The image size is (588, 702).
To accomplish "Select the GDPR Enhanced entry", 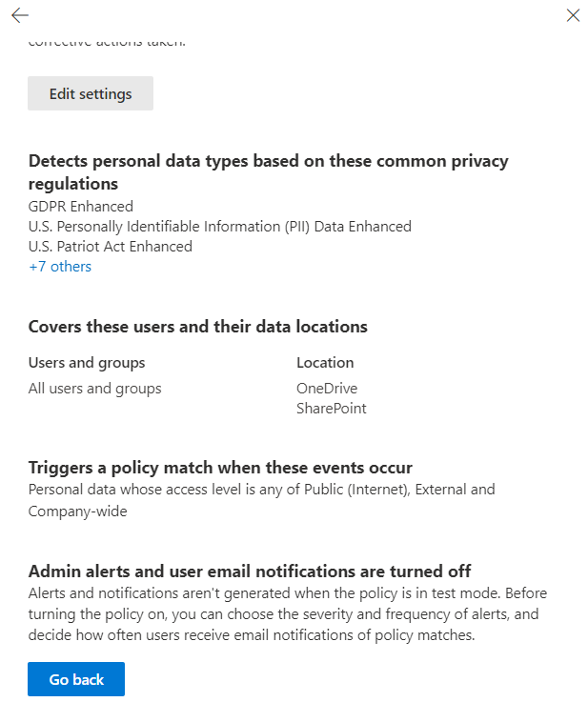I will [81, 206].
